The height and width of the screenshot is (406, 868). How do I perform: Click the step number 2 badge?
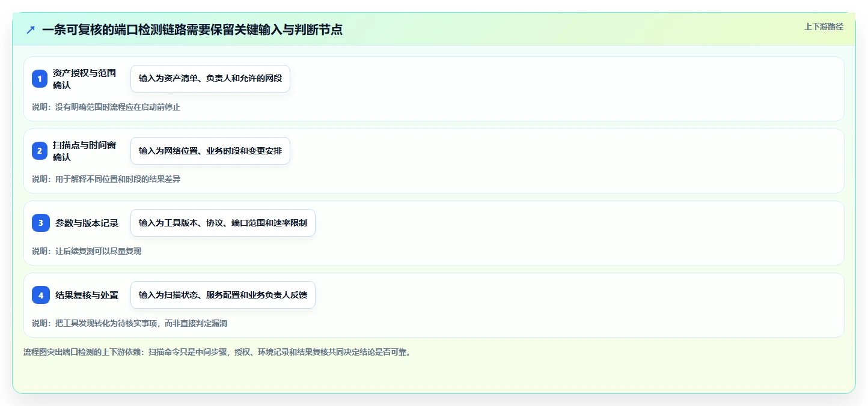[40, 151]
